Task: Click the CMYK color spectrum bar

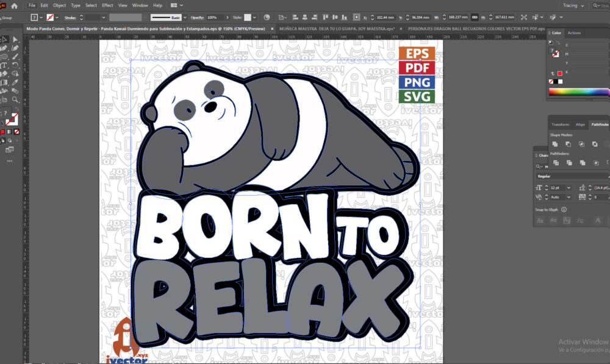Action: (579, 92)
